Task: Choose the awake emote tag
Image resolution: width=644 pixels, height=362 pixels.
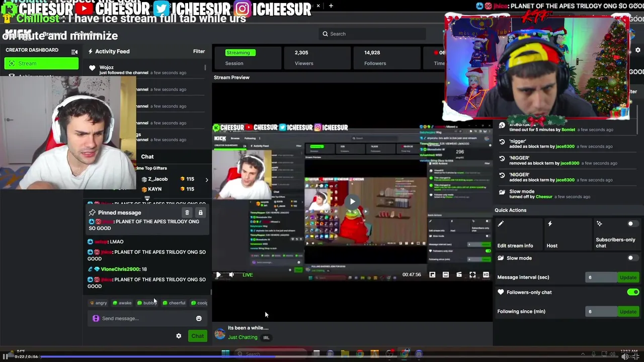Action: pos(122,303)
